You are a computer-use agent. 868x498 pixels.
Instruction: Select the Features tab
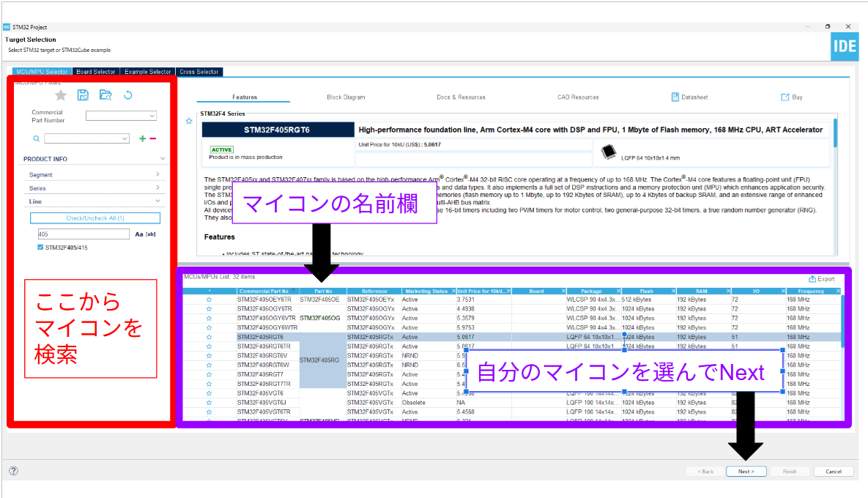click(244, 97)
